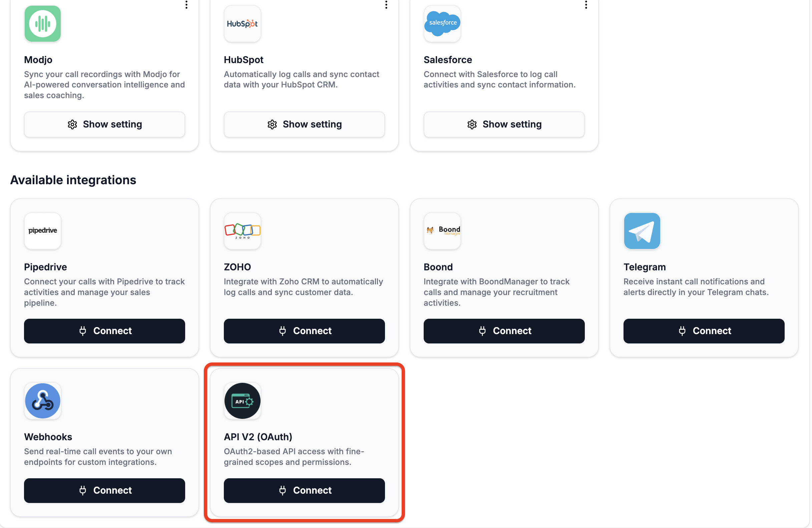This screenshot has width=812, height=528.
Task: Click the Telegram paper plane icon
Action: (642, 231)
